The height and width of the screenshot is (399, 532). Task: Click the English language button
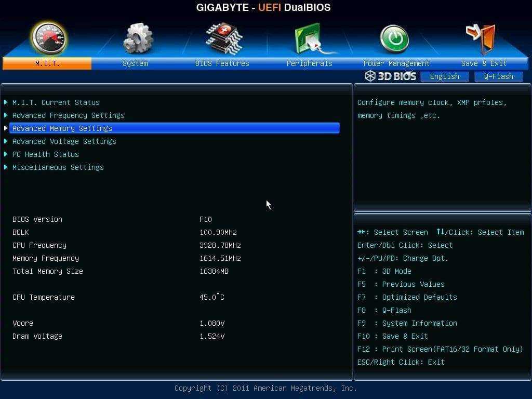point(444,76)
